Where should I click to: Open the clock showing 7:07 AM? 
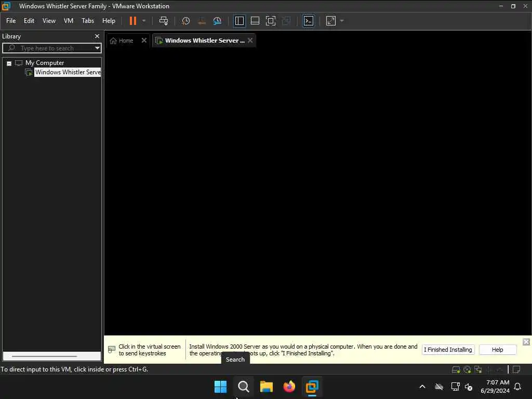point(495,387)
